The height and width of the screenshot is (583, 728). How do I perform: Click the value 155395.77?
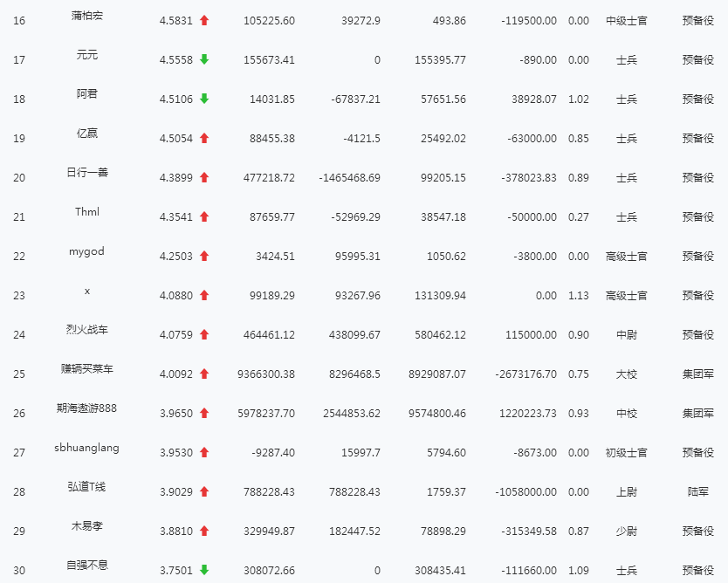[440, 60]
